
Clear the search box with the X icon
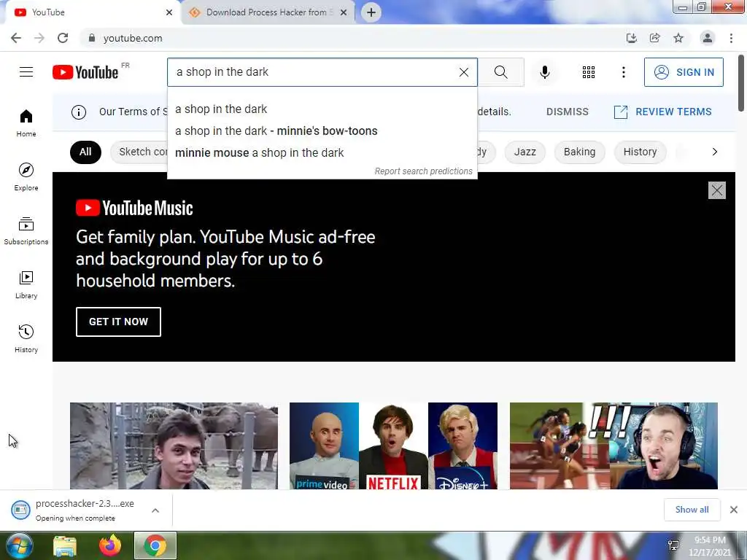[463, 72]
